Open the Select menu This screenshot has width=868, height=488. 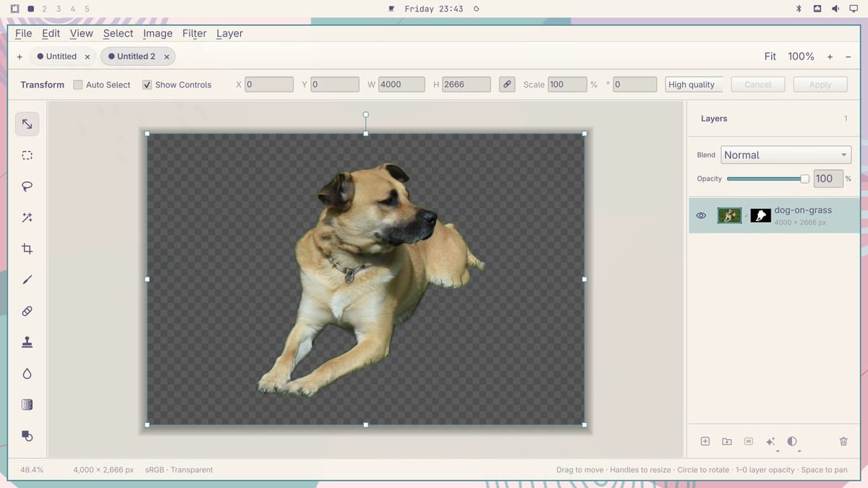point(118,33)
